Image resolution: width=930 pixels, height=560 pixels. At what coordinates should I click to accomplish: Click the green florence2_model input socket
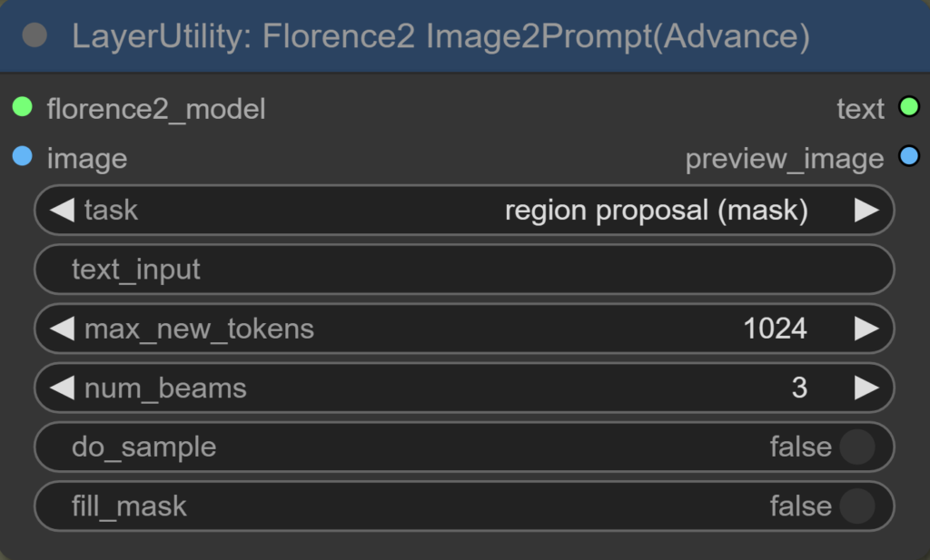pos(23,108)
